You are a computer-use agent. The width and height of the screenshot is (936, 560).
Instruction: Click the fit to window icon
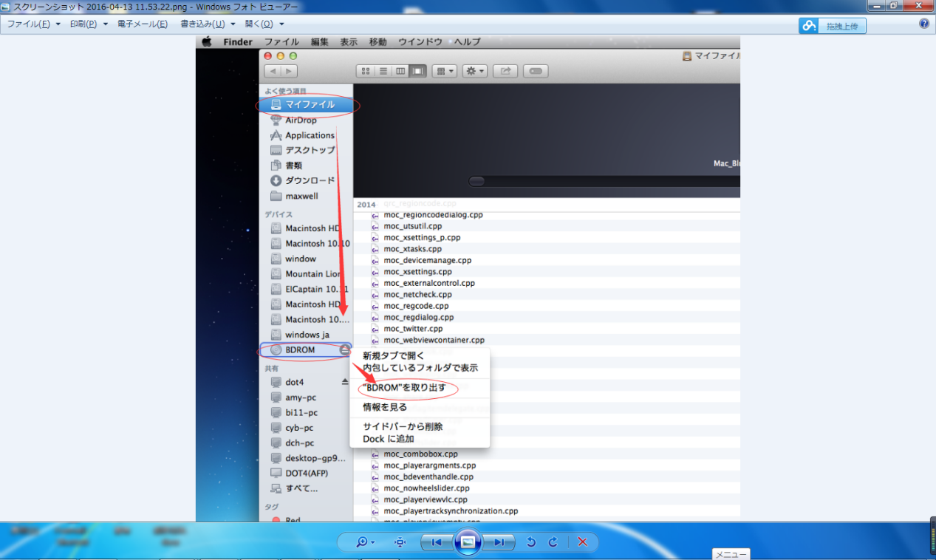pyautogui.click(x=400, y=542)
